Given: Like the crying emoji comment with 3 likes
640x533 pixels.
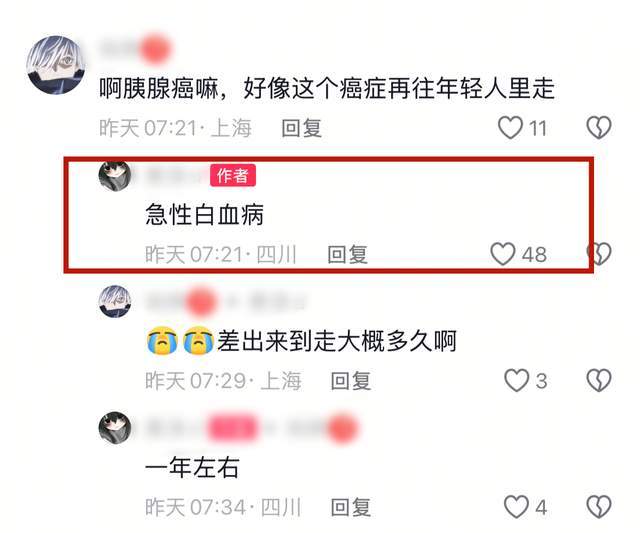Looking at the screenshot, I should point(517,380).
